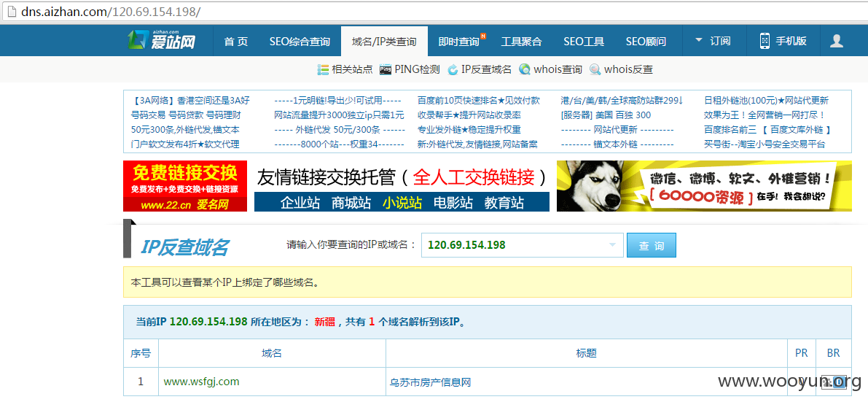The image size is (868, 402).
Task: Open ad link 日租外链池(100元)★网站代更新
Action: (x=766, y=101)
